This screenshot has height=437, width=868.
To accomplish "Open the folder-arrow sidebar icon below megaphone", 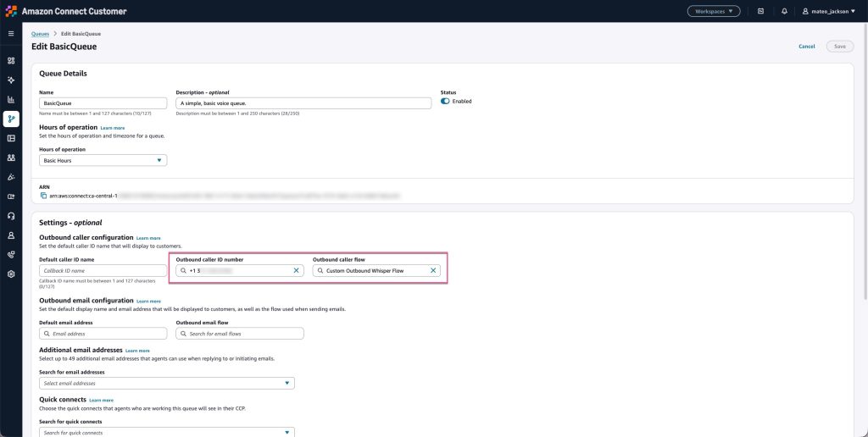I will pyautogui.click(x=11, y=196).
